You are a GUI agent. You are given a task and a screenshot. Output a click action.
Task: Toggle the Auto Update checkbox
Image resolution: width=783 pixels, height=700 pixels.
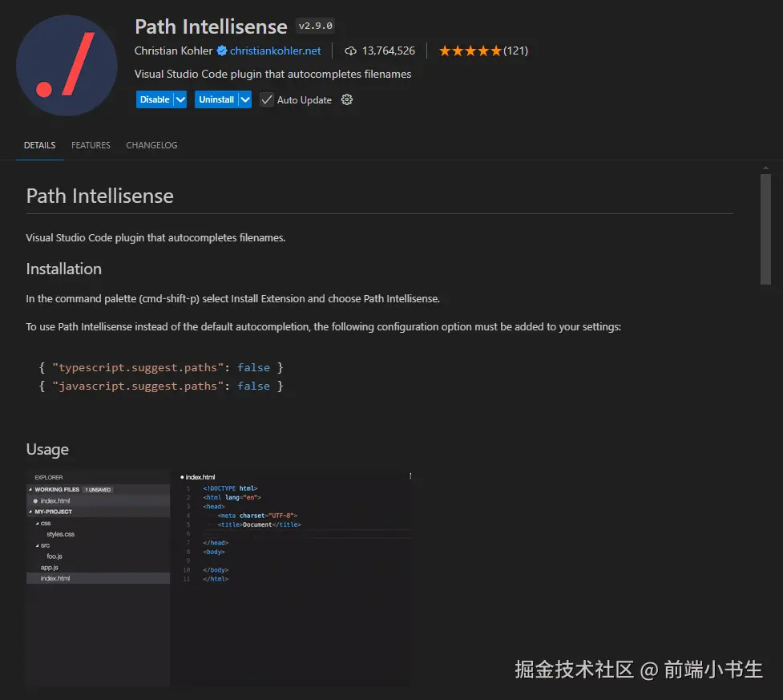pyautogui.click(x=267, y=99)
